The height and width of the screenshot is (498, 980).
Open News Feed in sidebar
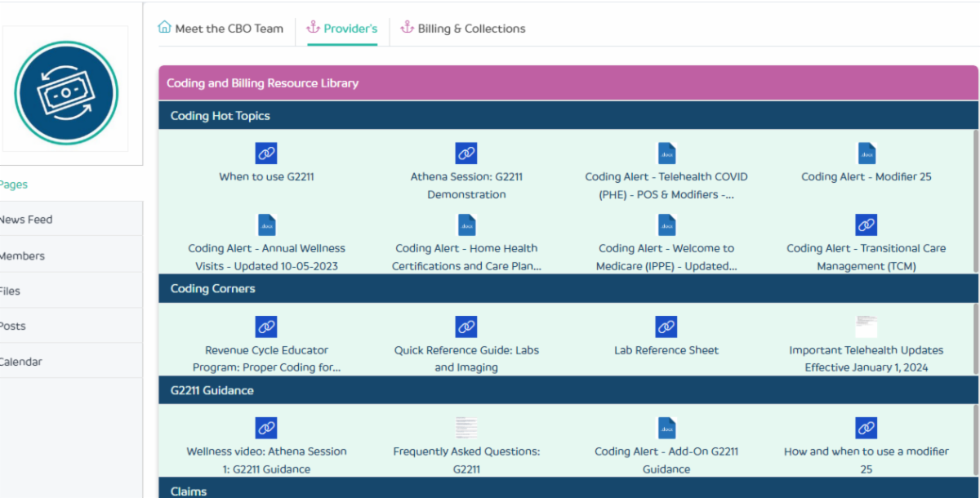point(26,220)
